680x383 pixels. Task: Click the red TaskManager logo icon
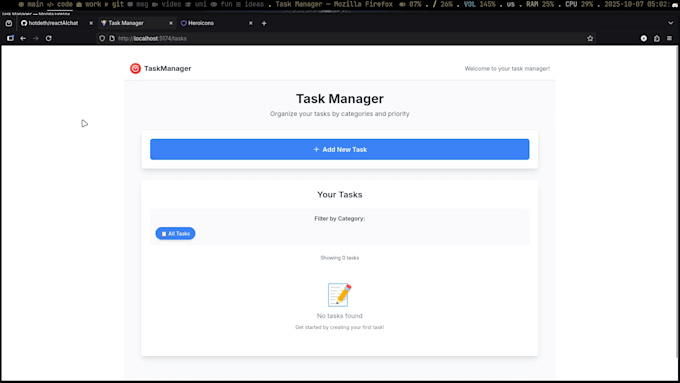[135, 69]
